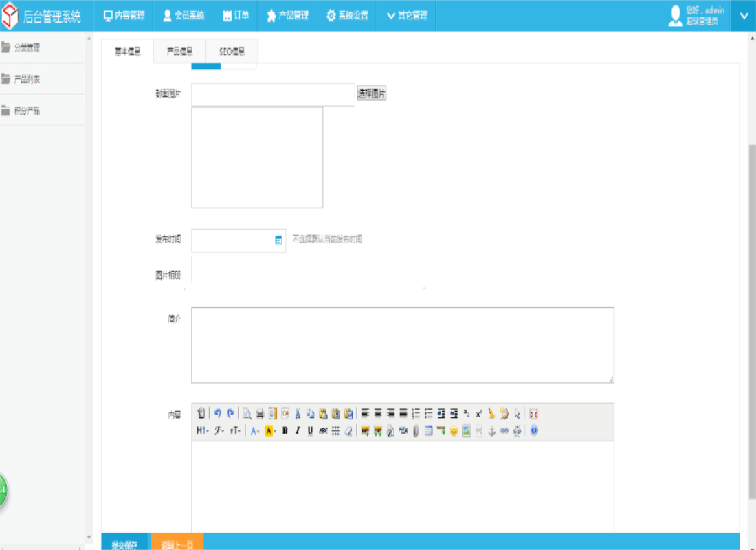Click inside the 简介 text area
This screenshot has height=550, width=756.
tap(402, 344)
